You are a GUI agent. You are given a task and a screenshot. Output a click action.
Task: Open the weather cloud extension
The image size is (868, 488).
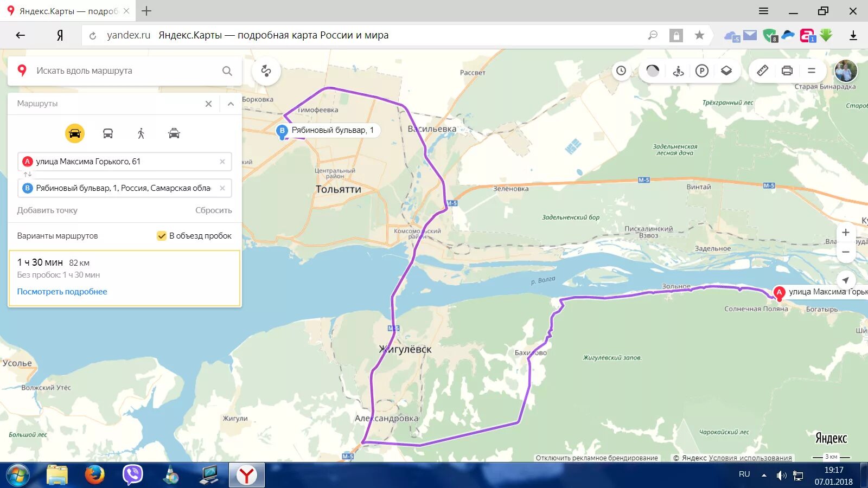[732, 36]
